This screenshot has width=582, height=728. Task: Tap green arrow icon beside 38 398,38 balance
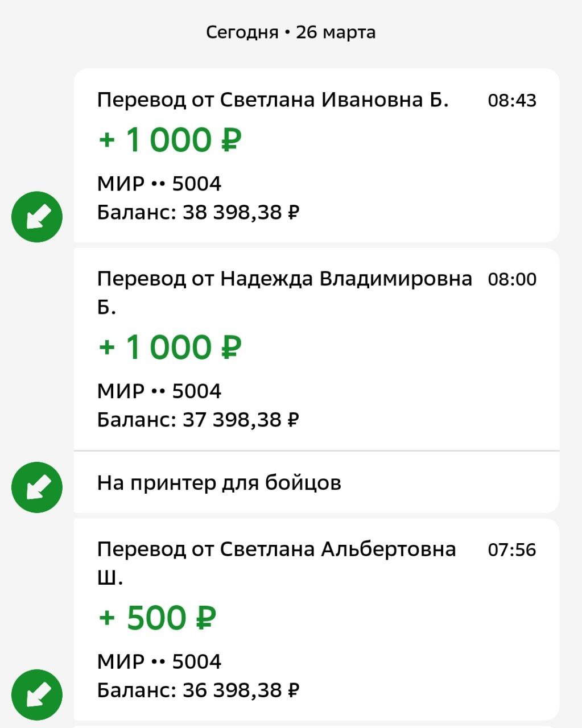[x=37, y=217]
